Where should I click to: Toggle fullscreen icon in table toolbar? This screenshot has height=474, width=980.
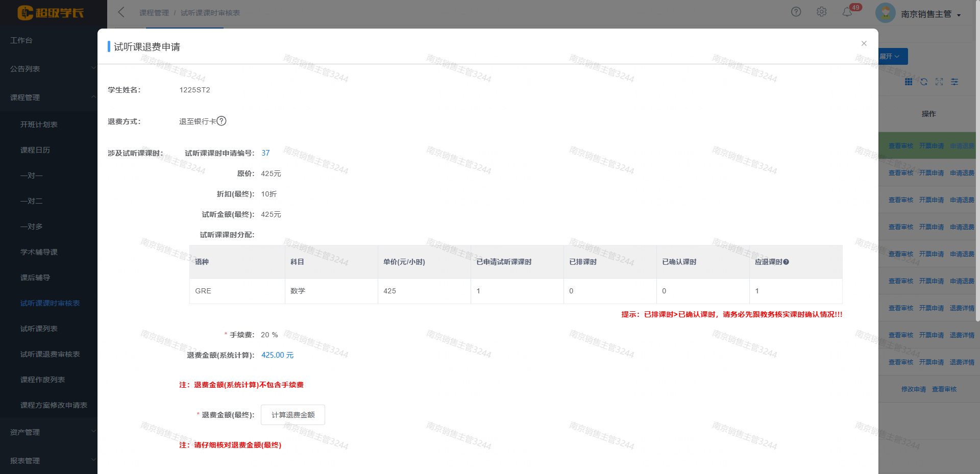click(x=939, y=82)
